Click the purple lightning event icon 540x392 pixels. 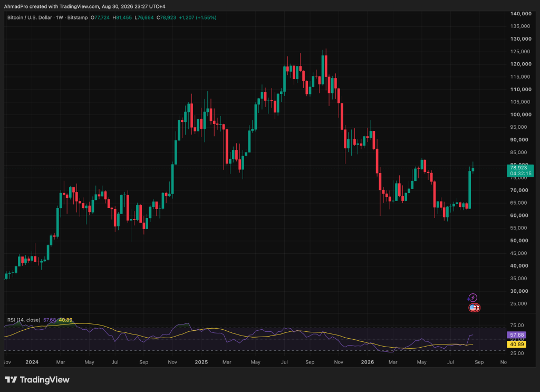[x=473, y=298]
